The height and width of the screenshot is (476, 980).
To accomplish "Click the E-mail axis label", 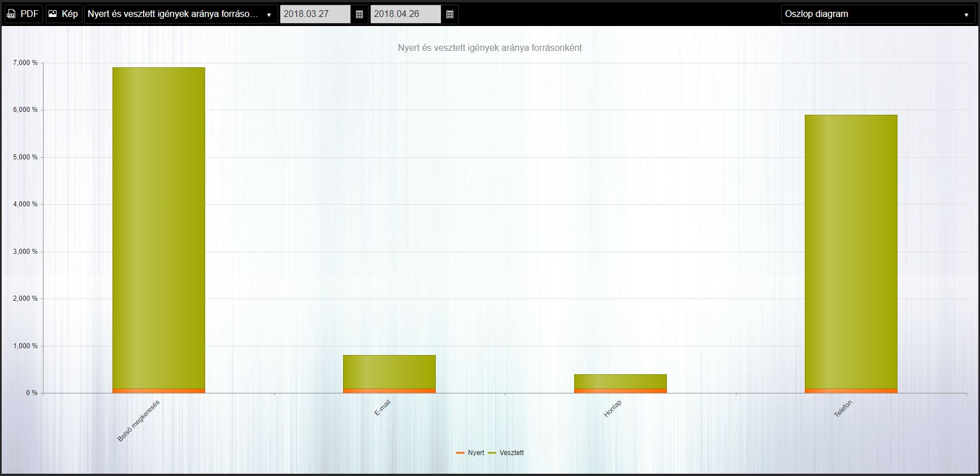I will point(383,408).
